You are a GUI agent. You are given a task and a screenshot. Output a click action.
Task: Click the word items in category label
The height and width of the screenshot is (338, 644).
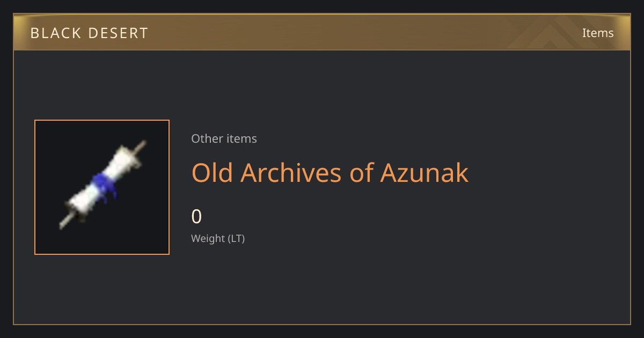coord(241,138)
